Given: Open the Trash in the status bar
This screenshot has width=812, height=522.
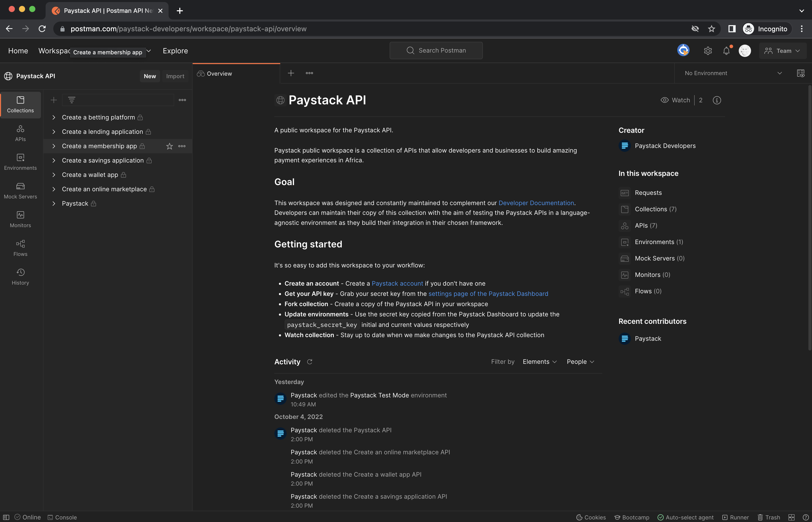Looking at the screenshot, I should tap(769, 517).
